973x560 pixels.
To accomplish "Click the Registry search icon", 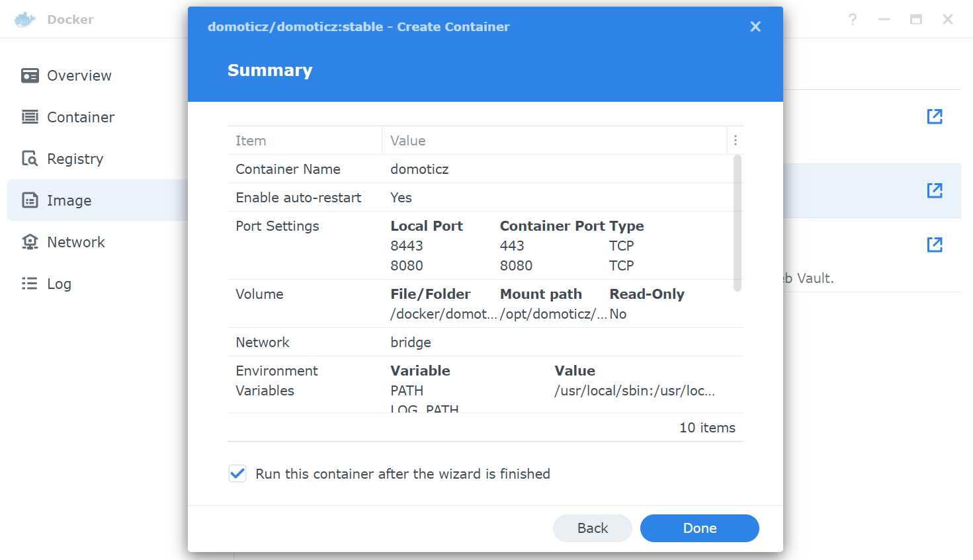I will [x=30, y=159].
